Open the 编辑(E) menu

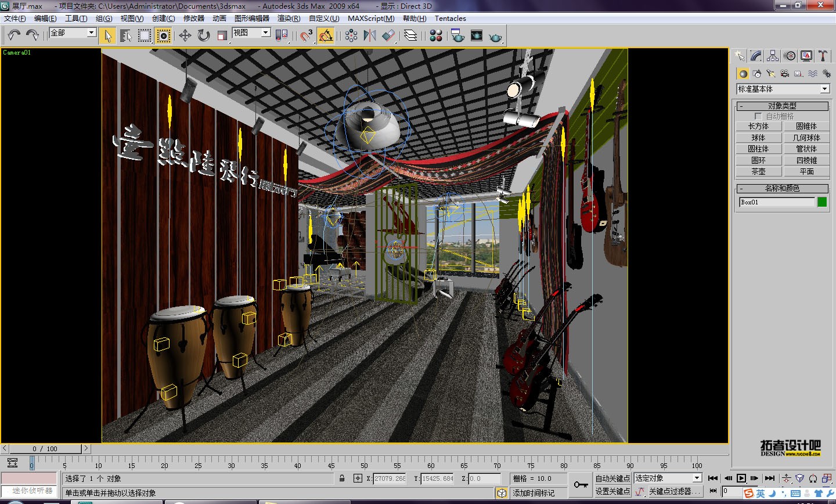pos(45,19)
